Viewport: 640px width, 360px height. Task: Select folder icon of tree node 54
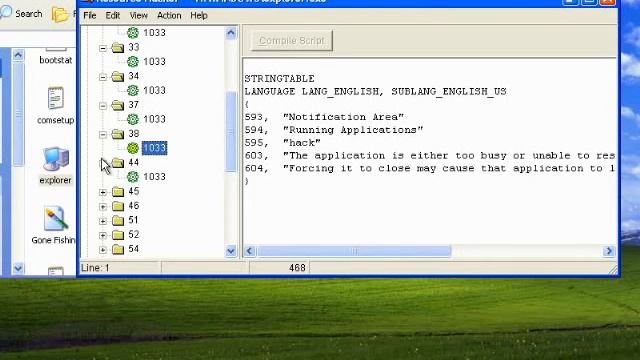click(118, 249)
